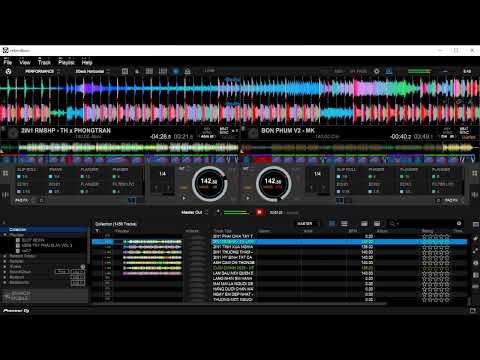
Task: Play deck 2 with its play button
Action: (248, 198)
